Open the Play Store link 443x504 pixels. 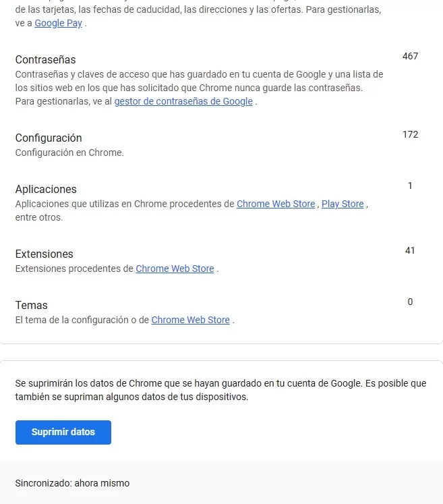(x=343, y=204)
